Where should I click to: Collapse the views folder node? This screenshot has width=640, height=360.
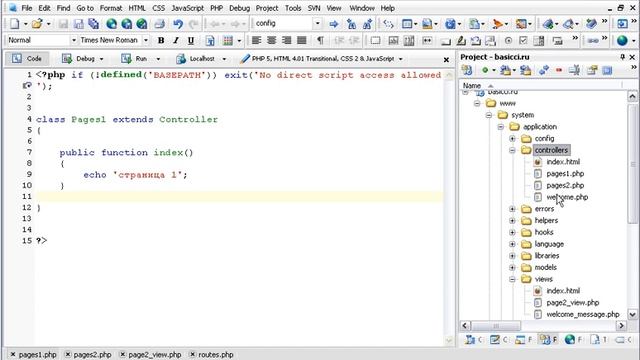[512, 279]
